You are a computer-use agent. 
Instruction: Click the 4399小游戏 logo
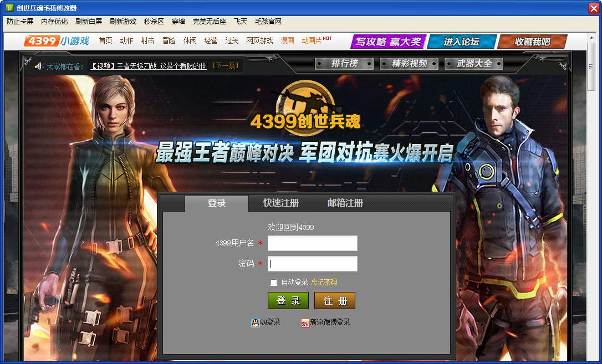[x=57, y=40]
